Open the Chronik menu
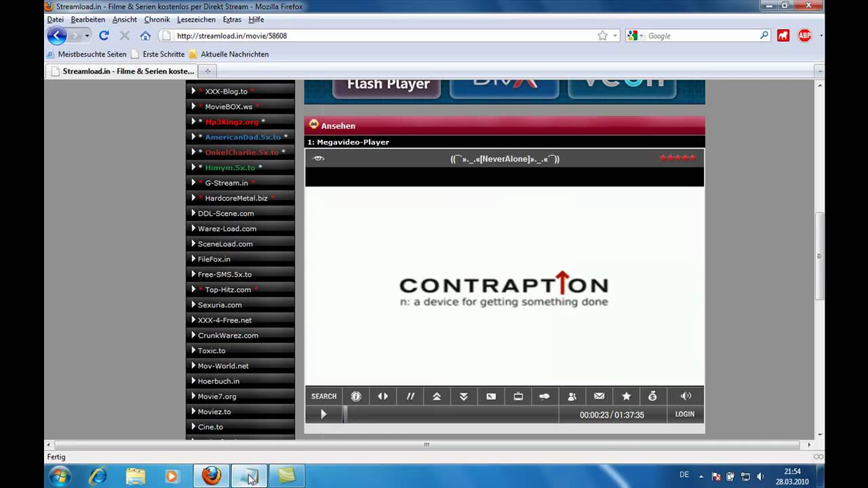The width and height of the screenshot is (868, 488). pyautogui.click(x=157, y=20)
